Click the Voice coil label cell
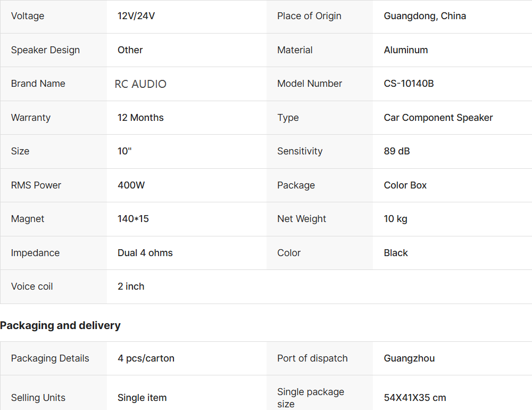532x410 pixels. 32,286
